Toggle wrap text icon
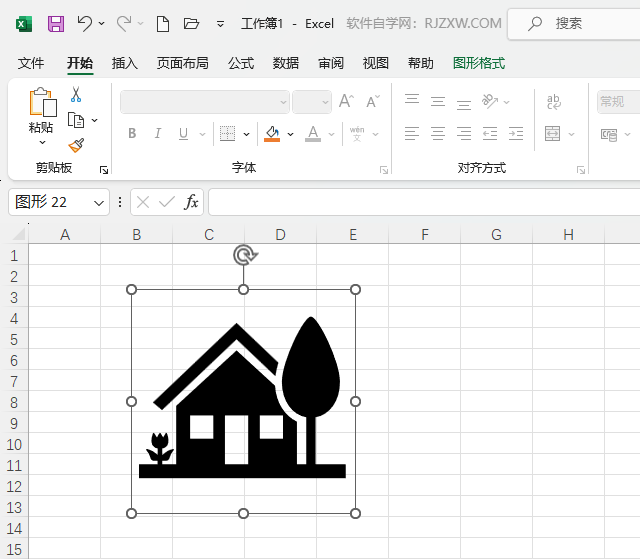Screen dimensions: 640x559 pos(554,102)
